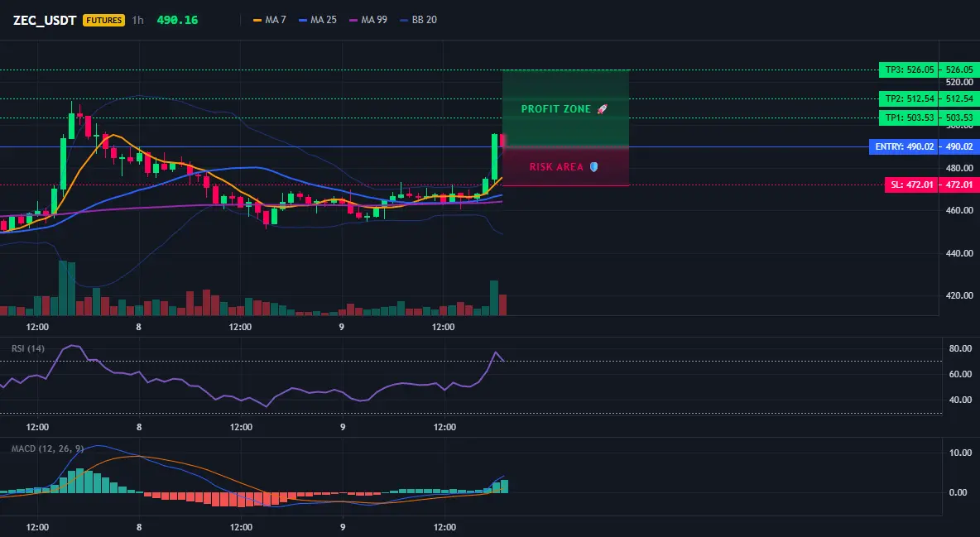This screenshot has height=537, width=980.
Task: Toggle the MA 7 legend entry
Action: (270, 20)
